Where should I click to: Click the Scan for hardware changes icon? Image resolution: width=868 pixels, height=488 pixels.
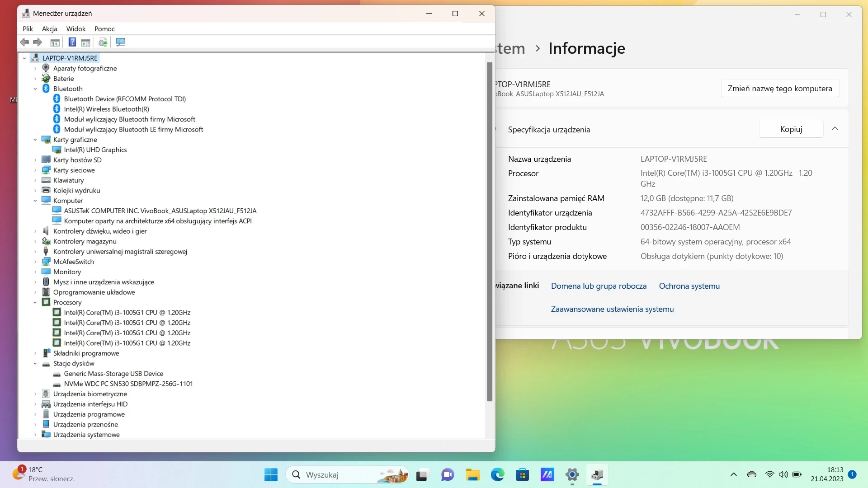pyautogui.click(x=120, y=42)
